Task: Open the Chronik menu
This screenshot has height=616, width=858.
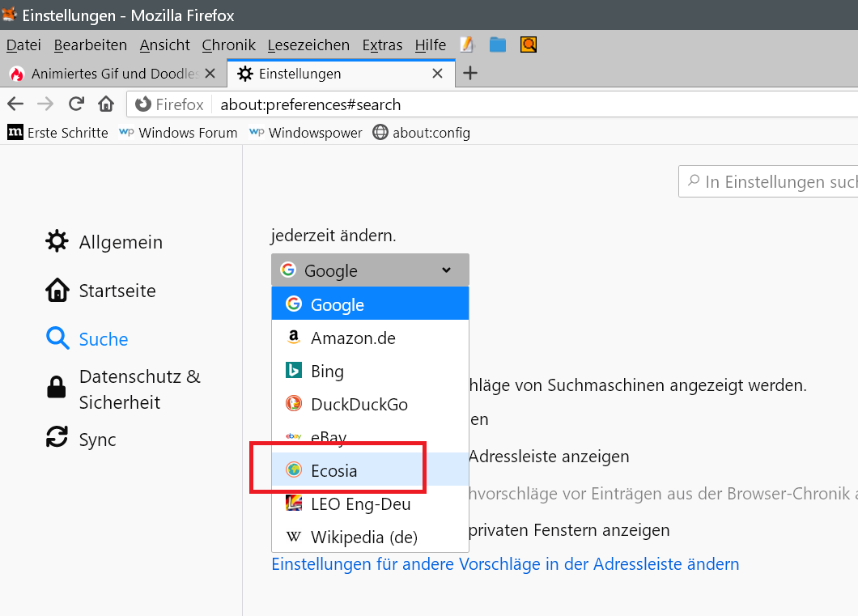Action: tap(228, 45)
